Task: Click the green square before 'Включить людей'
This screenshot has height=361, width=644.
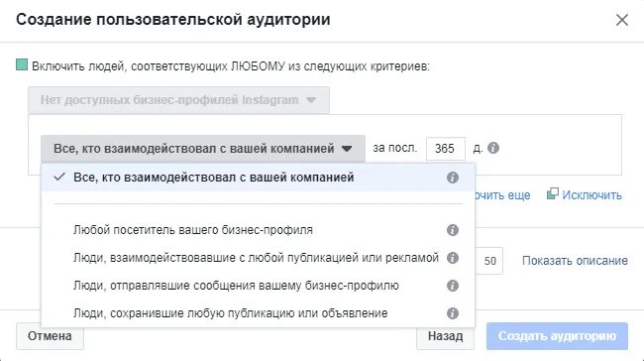Action: click(22, 64)
